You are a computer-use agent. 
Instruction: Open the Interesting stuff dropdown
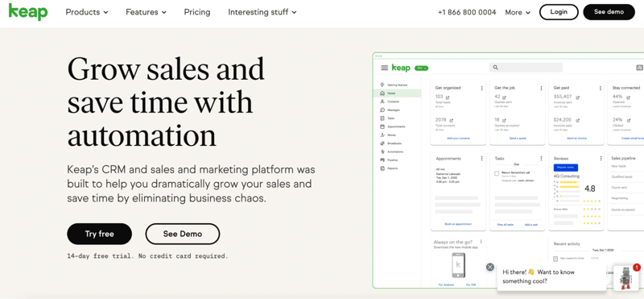point(262,12)
